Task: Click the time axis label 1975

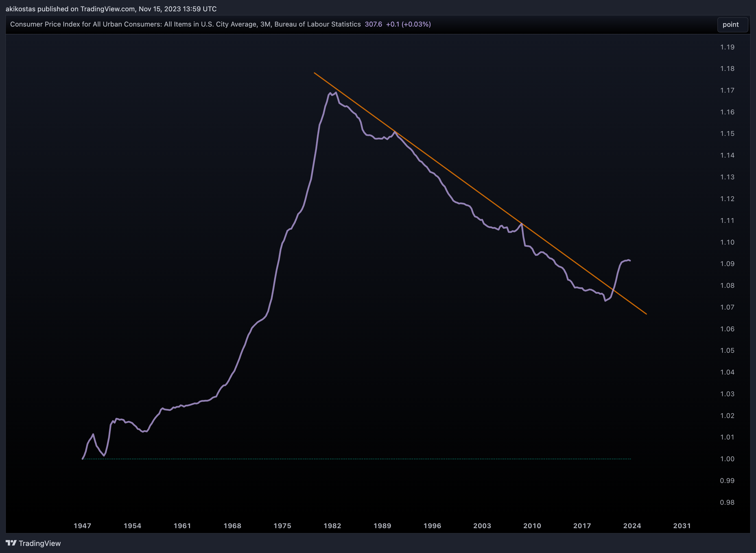Action: tap(282, 526)
